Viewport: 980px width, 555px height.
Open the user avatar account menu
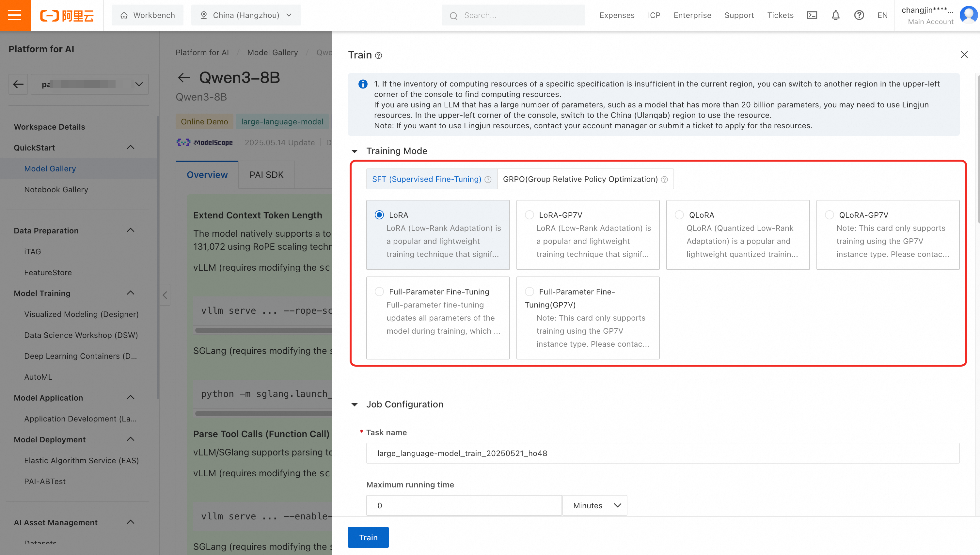969,15
